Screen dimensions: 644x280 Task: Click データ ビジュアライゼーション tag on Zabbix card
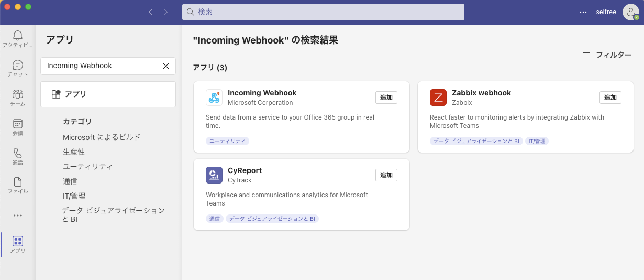coord(476,141)
